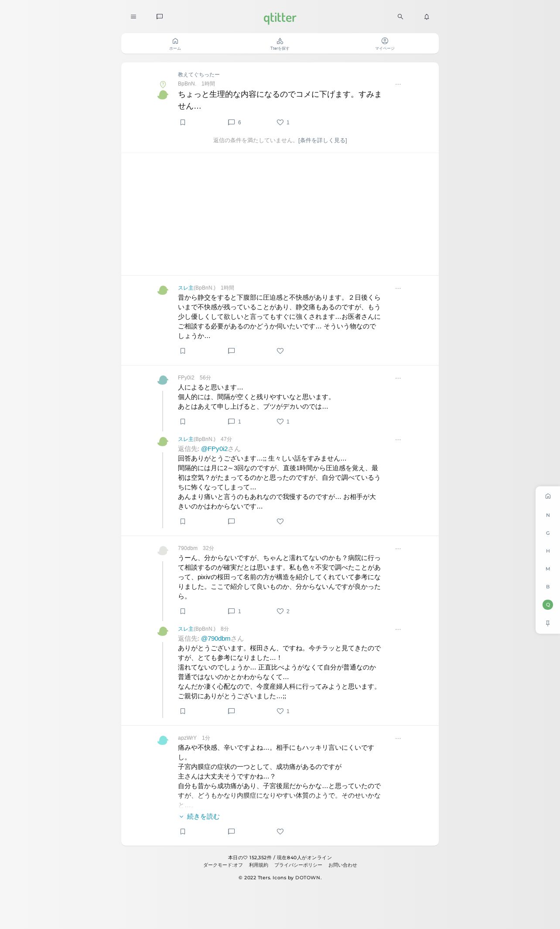Click the @790dbm mention link

(215, 639)
